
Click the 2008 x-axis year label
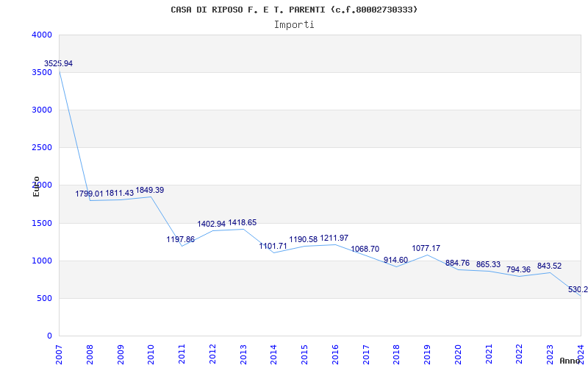(x=90, y=354)
